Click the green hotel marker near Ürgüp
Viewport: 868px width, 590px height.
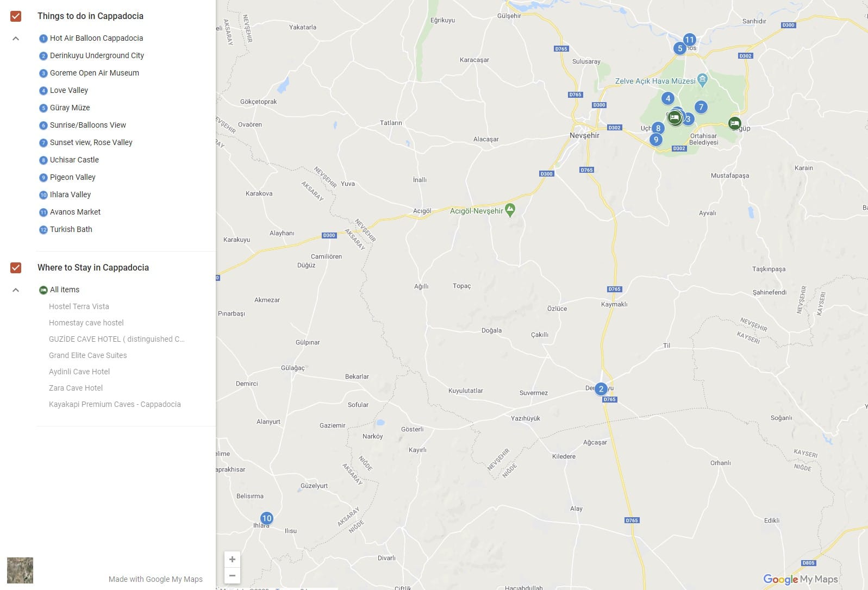tap(734, 123)
